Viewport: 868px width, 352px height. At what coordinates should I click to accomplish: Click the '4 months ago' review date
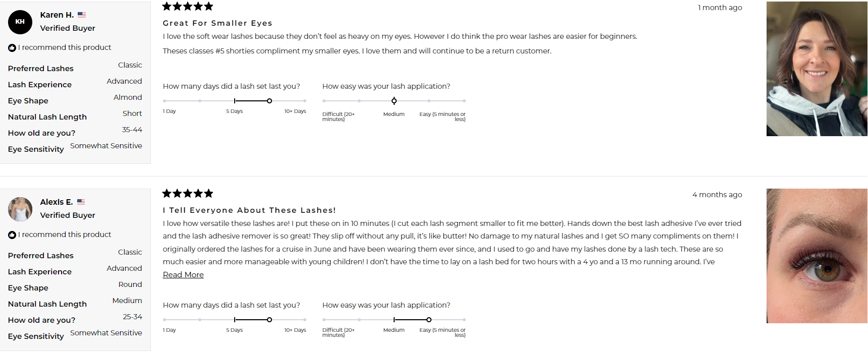coord(717,195)
